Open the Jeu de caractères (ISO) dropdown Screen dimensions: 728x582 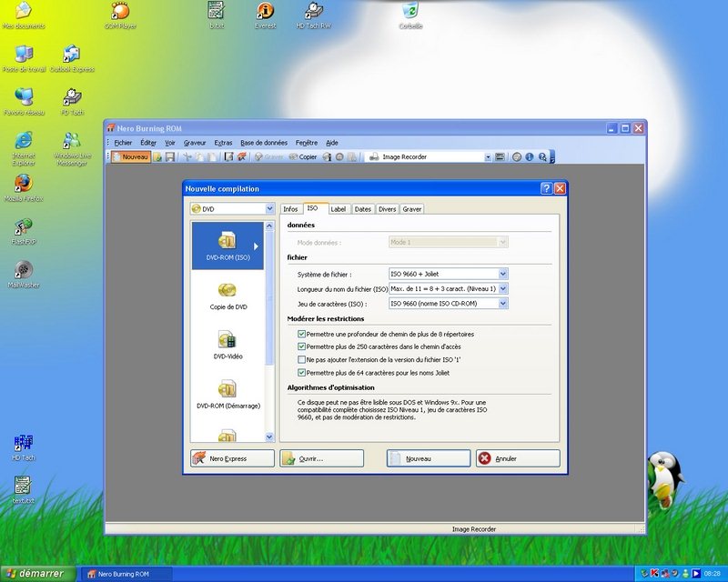(x=503, y=304)
